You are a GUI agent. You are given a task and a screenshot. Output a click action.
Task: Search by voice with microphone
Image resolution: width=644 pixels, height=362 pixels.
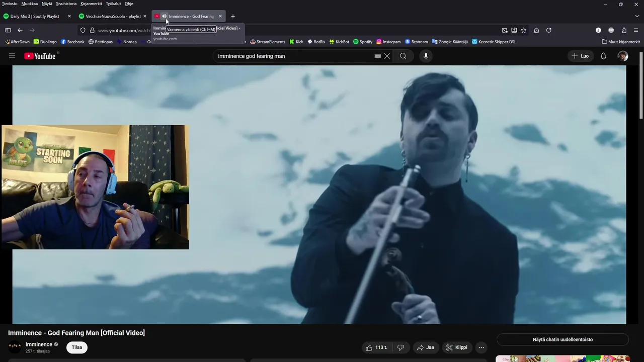(x=426, y=56)
